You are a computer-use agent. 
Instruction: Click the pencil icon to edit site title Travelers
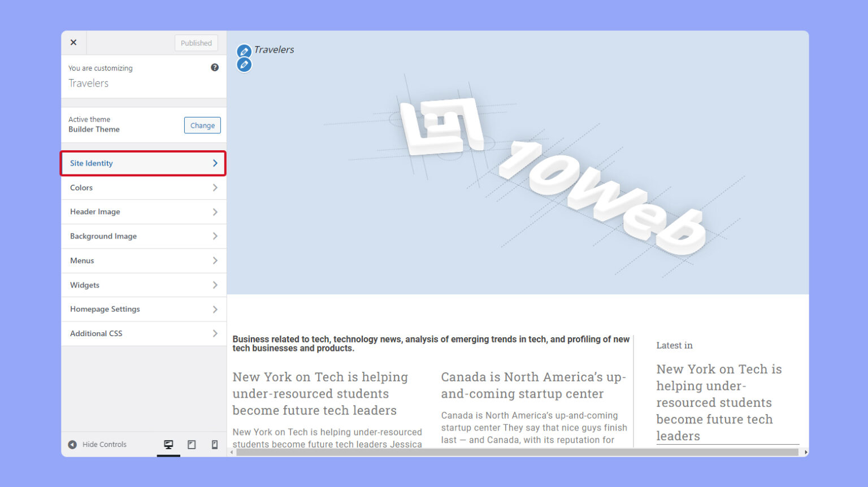pyautogui.click(x=244, y=51)
